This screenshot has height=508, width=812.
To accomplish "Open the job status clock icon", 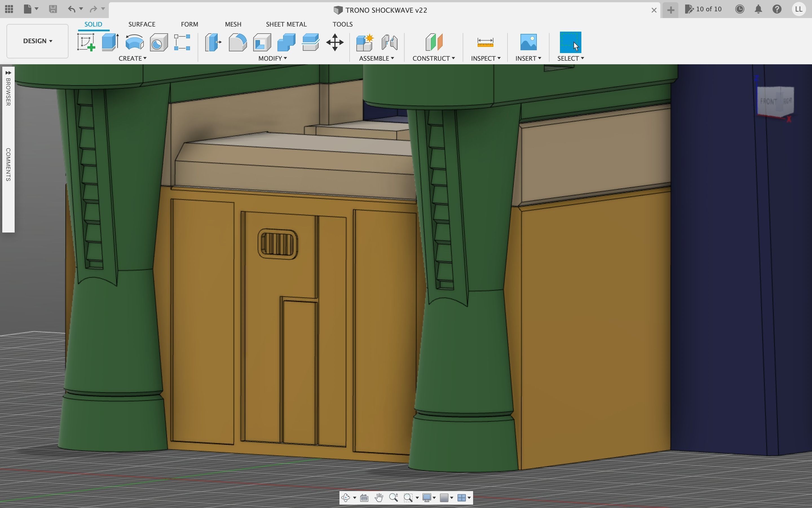I will tap(740, 9).
